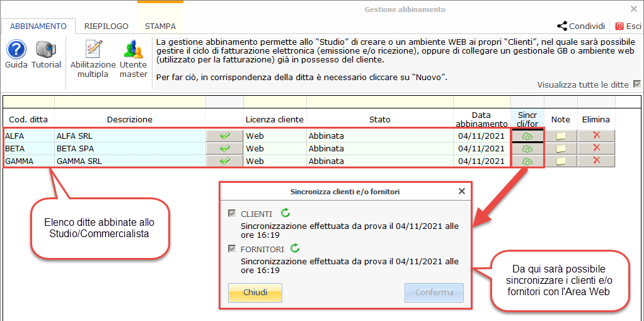Image resolution: width=644 pixels, height=321 pixels.
Task: Open the Guida help icon
Action: click(x=16, y=50)
